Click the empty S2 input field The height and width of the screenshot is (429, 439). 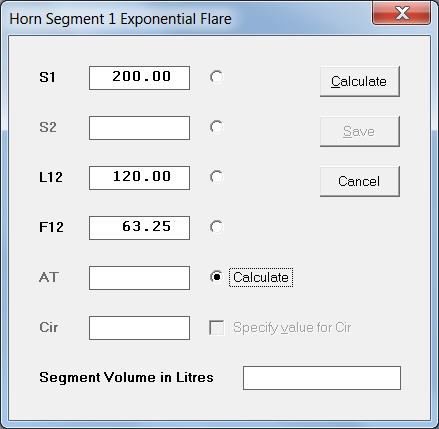[139, 128]
